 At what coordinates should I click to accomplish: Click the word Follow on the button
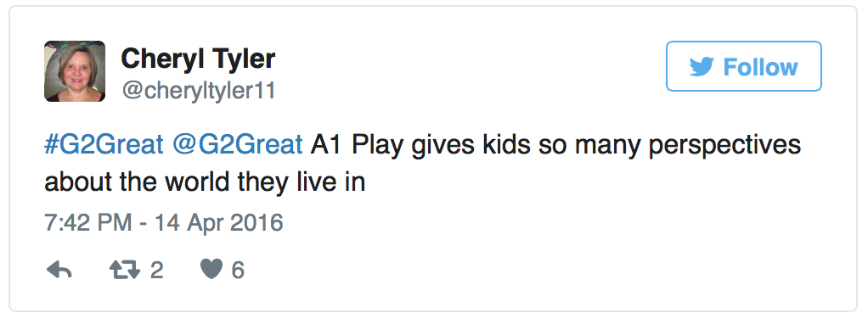pyautogui.click(x=761, y=67)
